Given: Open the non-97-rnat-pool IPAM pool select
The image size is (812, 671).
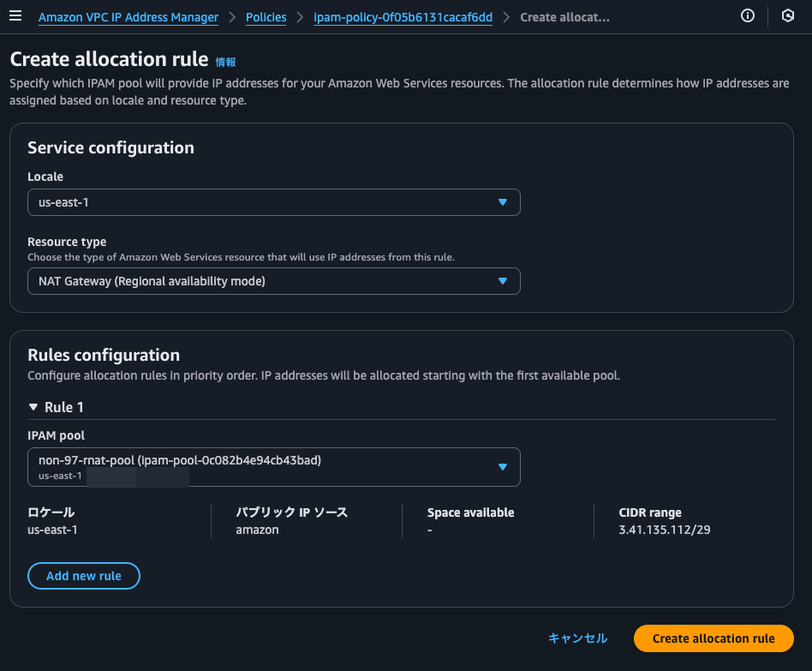Looking at the screenshot, I should (x=266, y=467).
